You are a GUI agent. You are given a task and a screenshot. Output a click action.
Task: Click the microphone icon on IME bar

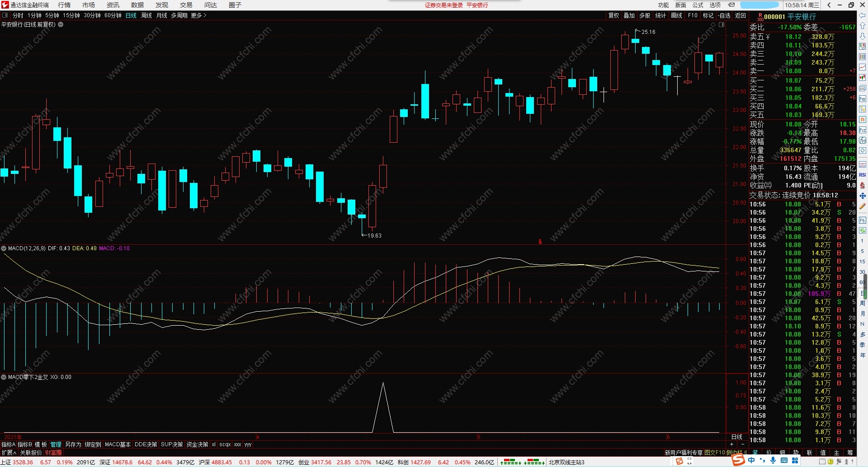pyautogui.click(x=774, y=461)
